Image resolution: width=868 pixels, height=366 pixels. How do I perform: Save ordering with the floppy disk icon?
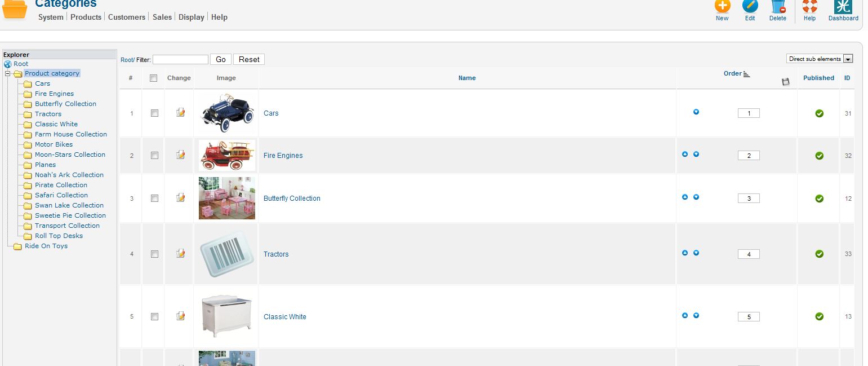(786, 82)
